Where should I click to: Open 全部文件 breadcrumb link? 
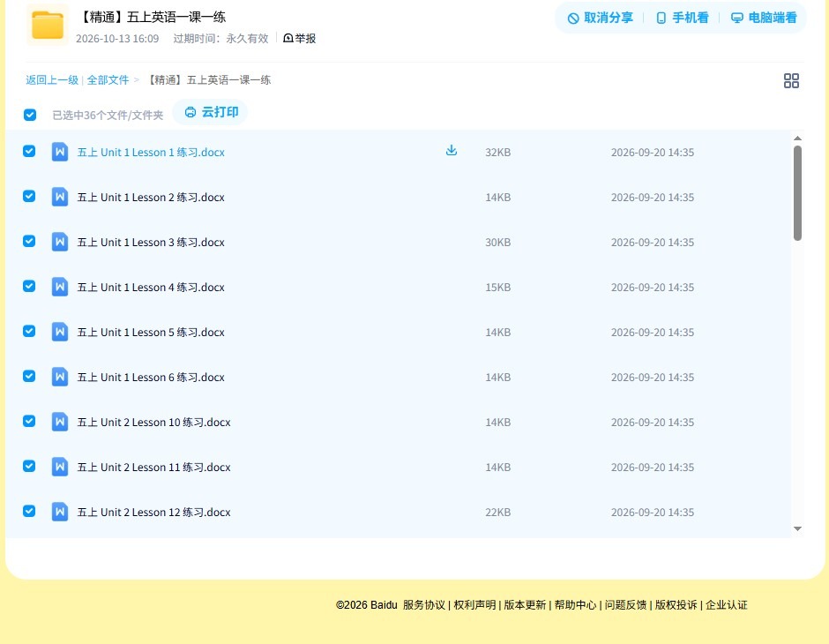pyautogui.click(x=108, y=80)
